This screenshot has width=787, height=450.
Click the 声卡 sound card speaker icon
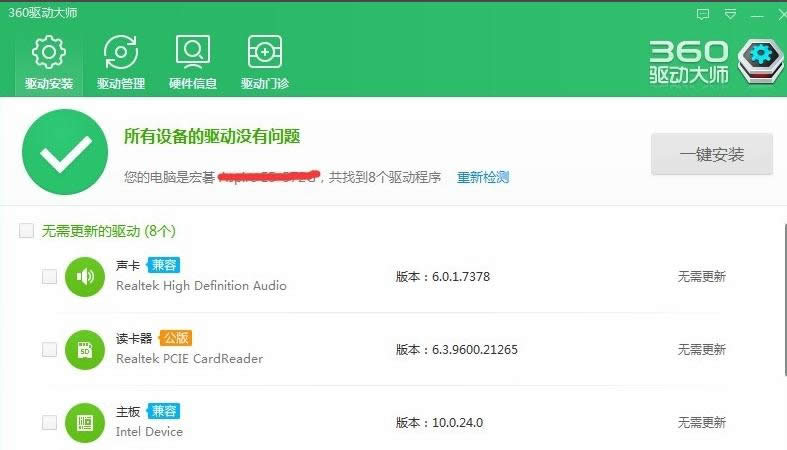click(x=85, y=276)
